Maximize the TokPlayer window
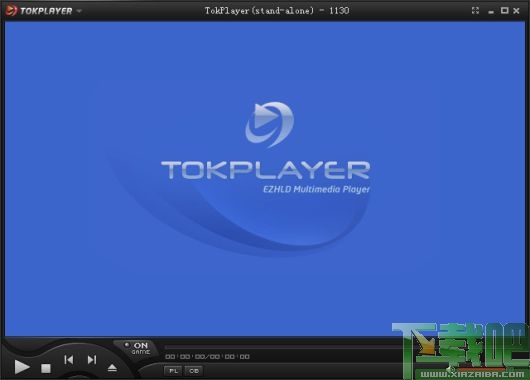 click(504, 10)
